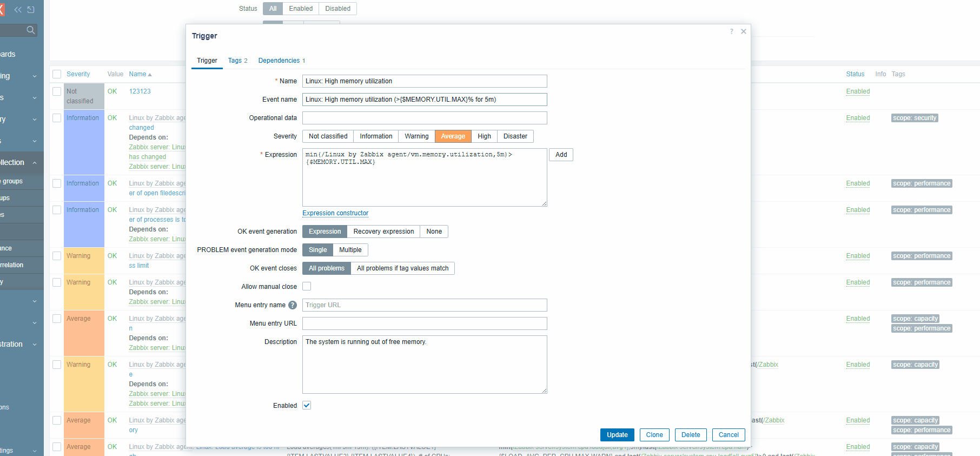Focus the trigger Name input field
Image resolution: width=980 pixels, height=456 pixels.
425,81
